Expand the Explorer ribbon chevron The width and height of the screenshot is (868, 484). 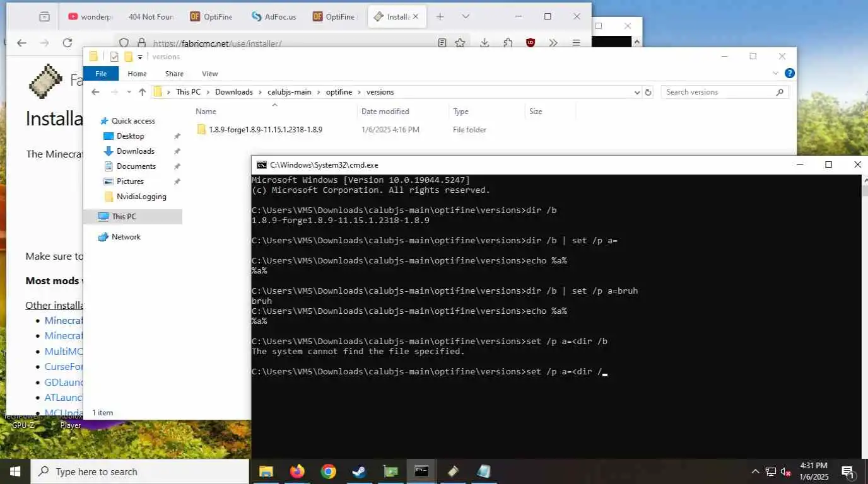click(776, 74)
